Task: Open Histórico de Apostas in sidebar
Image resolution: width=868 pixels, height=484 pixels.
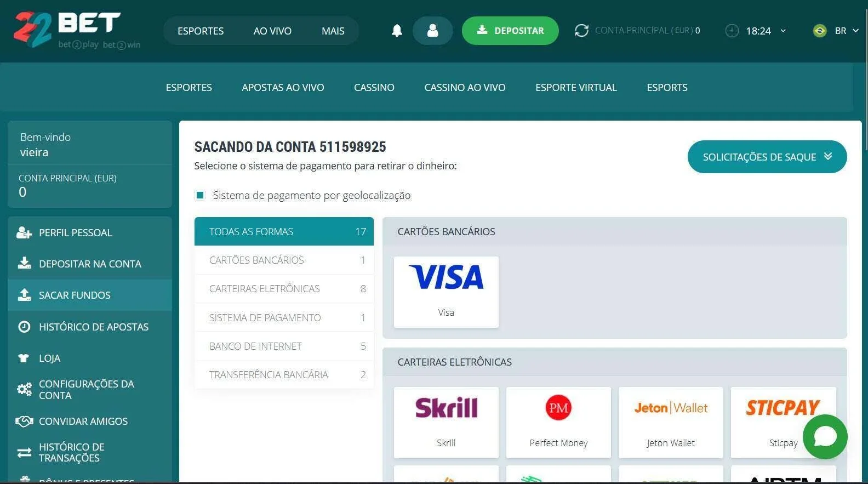Action: [90, 327]
